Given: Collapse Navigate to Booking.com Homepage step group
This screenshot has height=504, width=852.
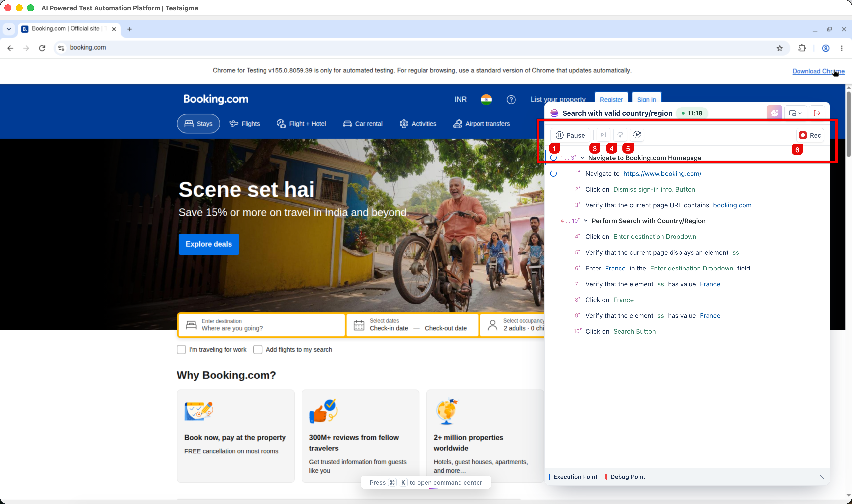Looking at the screenshot, I should [582, 158].
